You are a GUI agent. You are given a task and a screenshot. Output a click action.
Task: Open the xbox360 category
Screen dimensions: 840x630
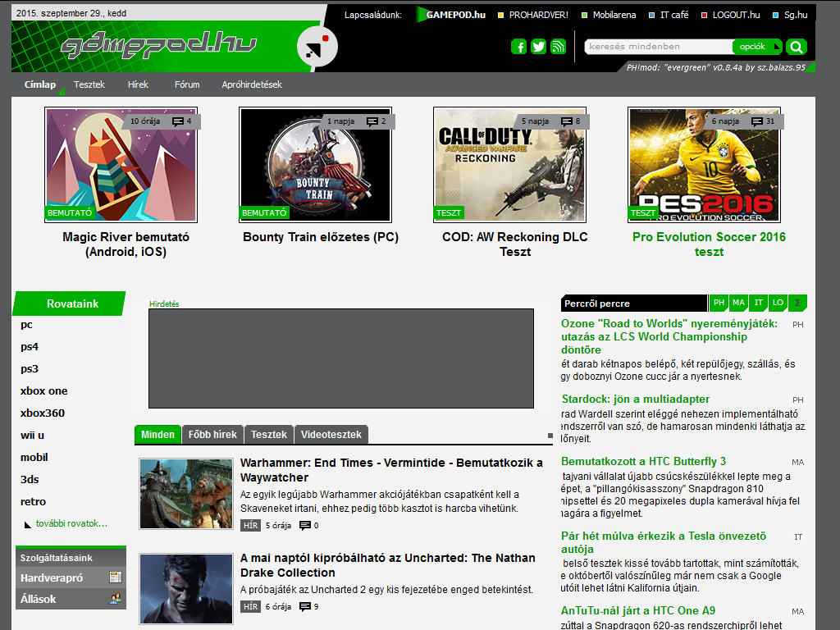(43, 413)
